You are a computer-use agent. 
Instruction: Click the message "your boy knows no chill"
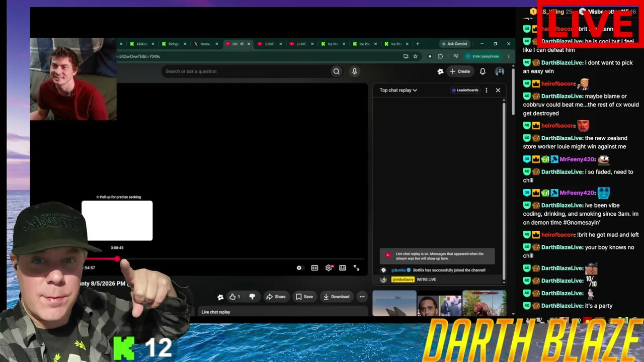click(x=578, y=251)
